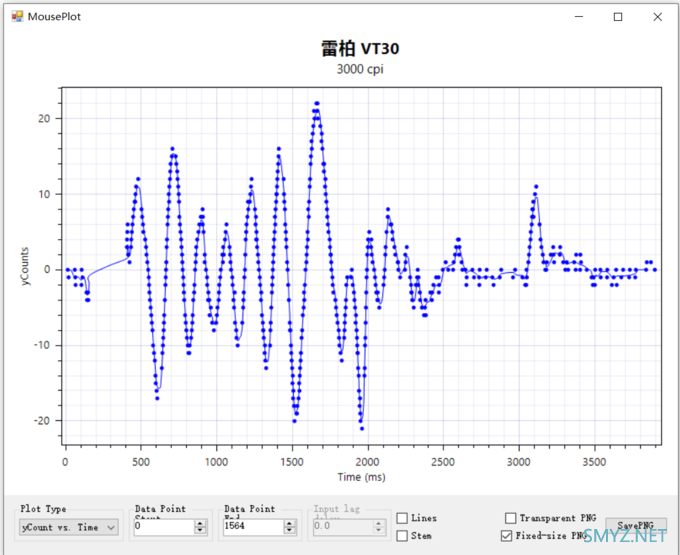Click the chart title 雷柏 VT30
The image size is (680, 555).
tap(360, 49)
